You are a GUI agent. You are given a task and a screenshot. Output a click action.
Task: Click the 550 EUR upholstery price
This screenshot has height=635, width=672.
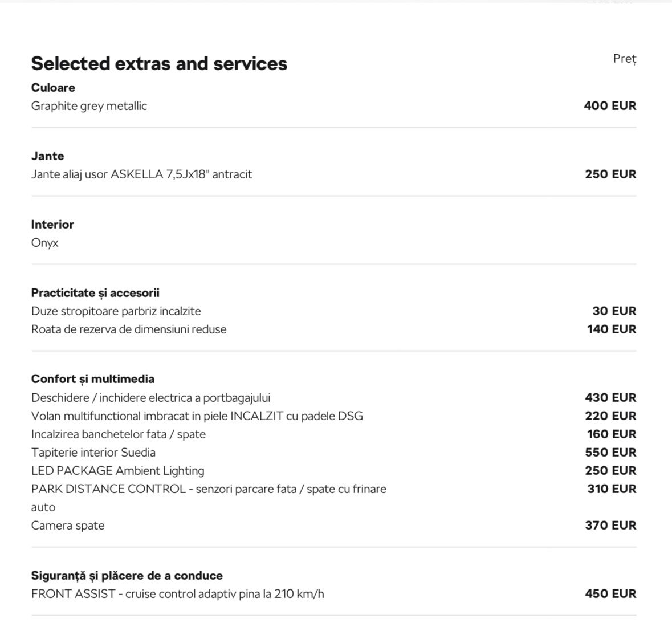tap(610, 453)
